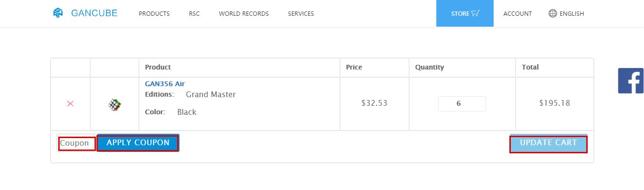Viewport: 644px width, 190px height.
Task: Open the SERVICES menu
Action: pyautogui.click(x=301, y=14)
